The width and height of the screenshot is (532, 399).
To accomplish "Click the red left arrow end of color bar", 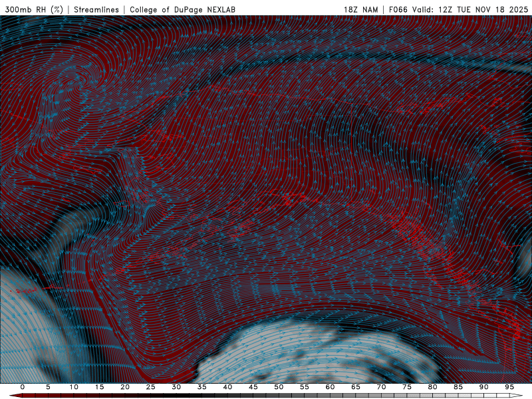I will (15, 396).
